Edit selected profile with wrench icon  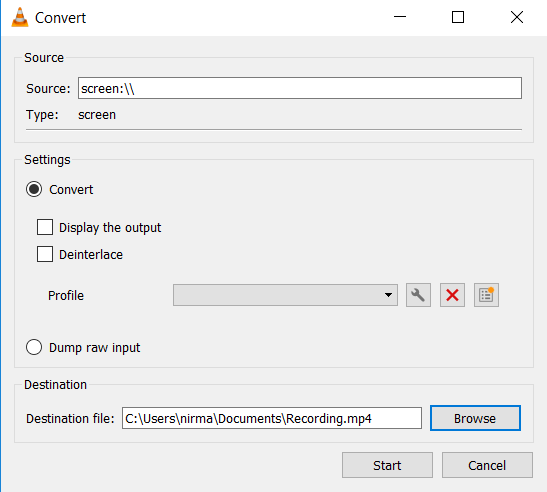[418, 295]
